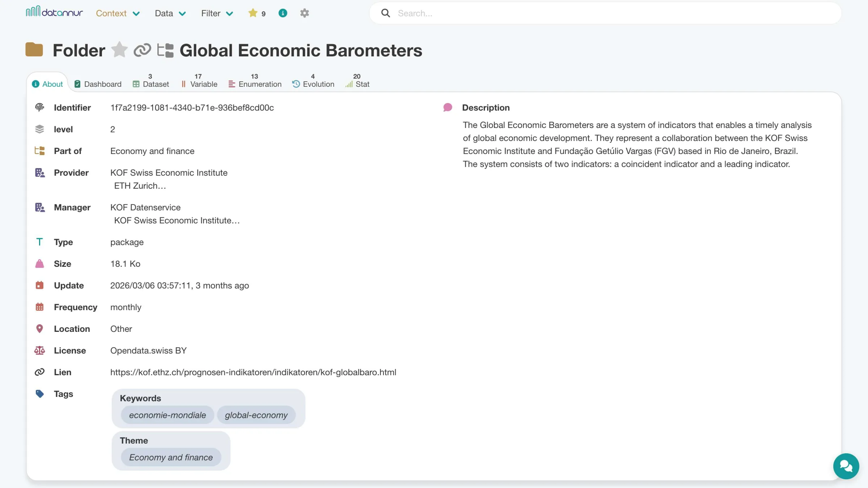Image resolution: width=868 pixels, height=488 pixels.
Task: Open the settings gear icon
Action: tap(305, 13)
